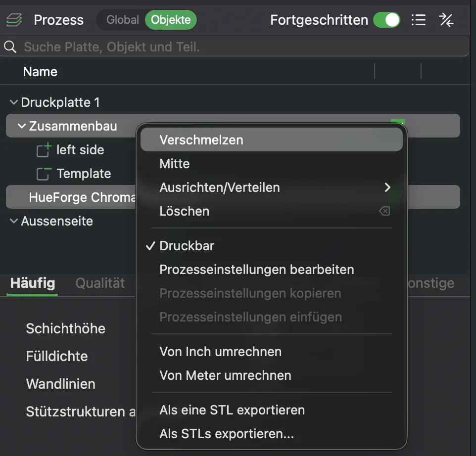
Task: Switch to Global mode
Action: click(122, 20)
